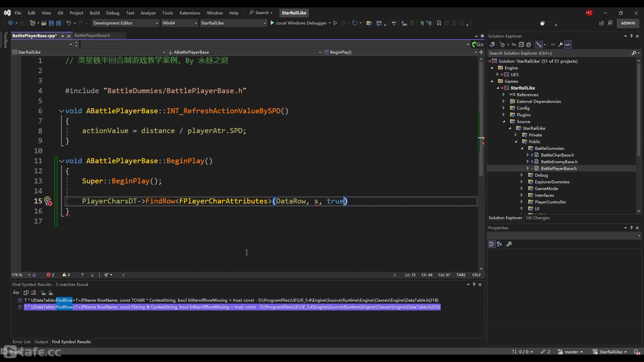Click Show All Files icon in Solution Explorer
Viewport: 644px width, 362px height.
click(x=529, y=44)
